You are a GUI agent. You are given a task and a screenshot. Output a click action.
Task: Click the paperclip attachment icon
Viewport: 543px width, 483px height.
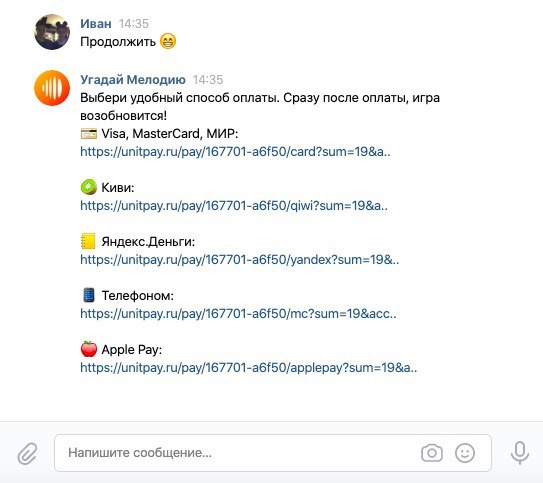pyautogui.click(x=28, y=453)
